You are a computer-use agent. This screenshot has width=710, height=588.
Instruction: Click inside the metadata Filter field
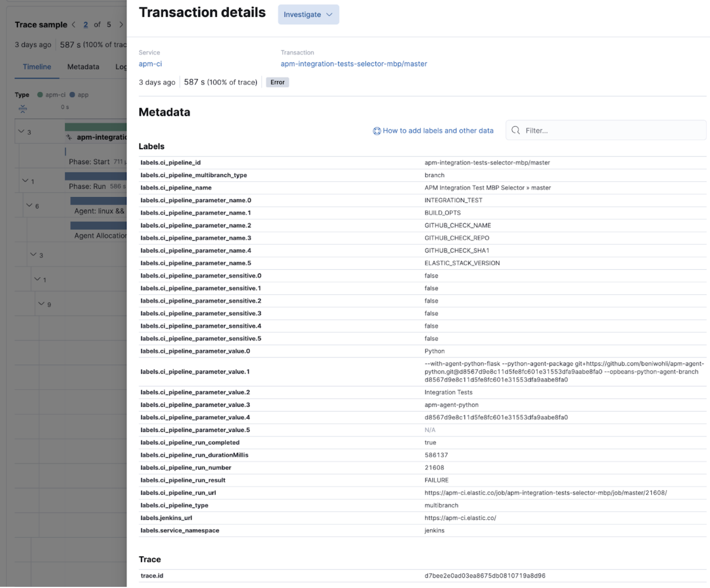[x=586, y=130]
